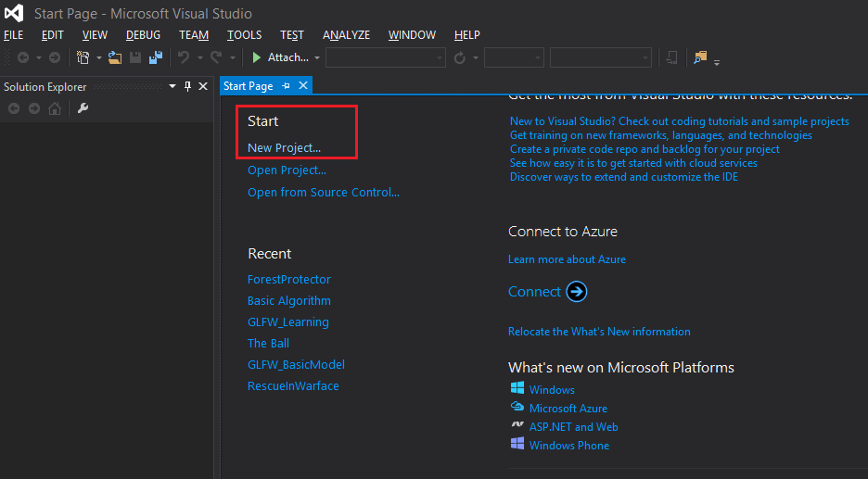Image resolution: width=868 pixels, height=479 pixels.
Task: Select the Start Page document tab
Action: click(248, 86)
